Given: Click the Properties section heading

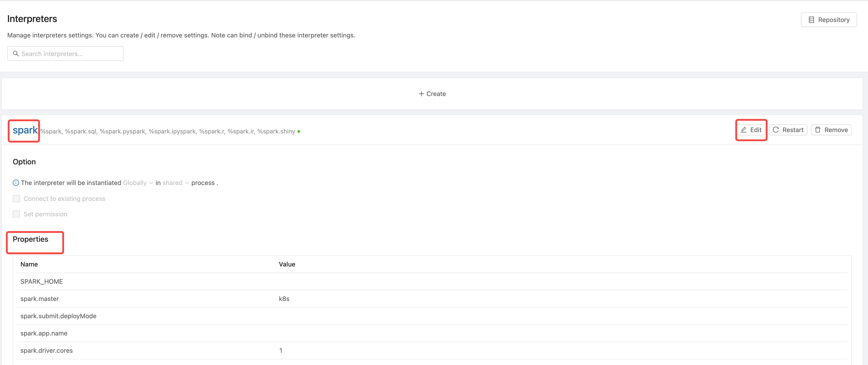Looking at the screenshot, I should pos(30,239).
